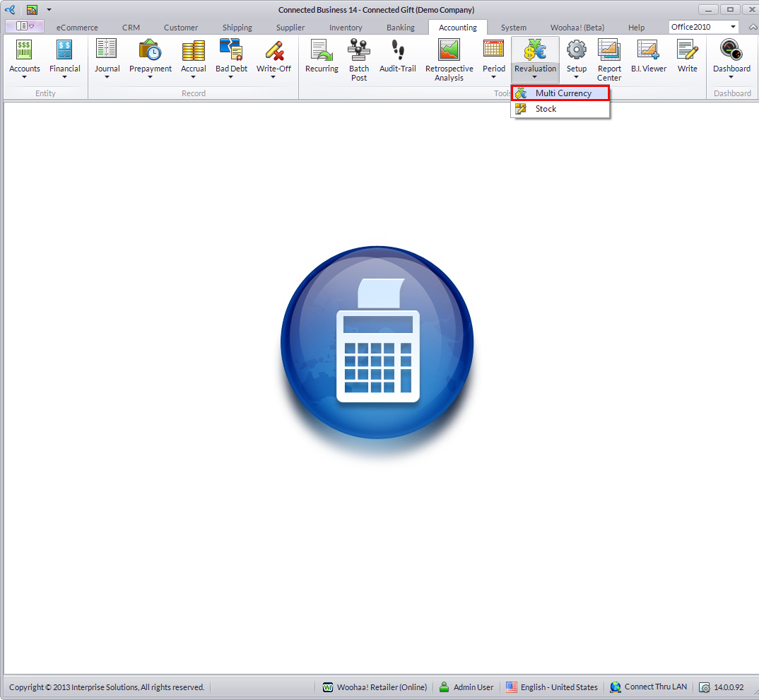Expand the Bad Debt dropdown arrow
The width and height of the screenshot is (759, 700).
click(x=231, y=77)
